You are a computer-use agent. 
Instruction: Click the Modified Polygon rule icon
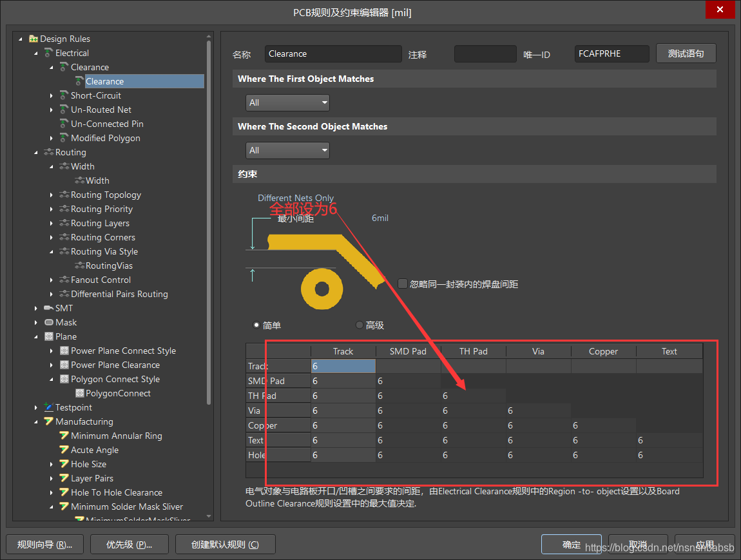pos(64,138)
